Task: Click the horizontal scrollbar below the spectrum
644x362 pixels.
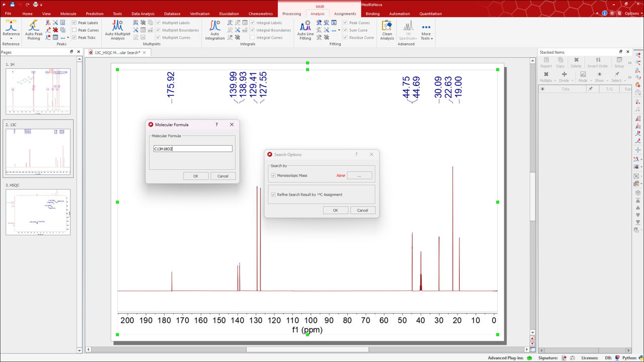Action: [307, 349]
